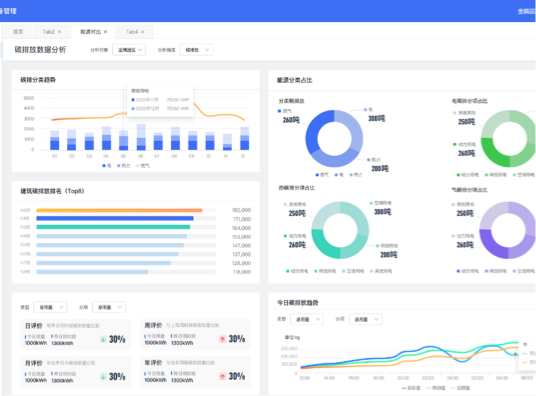Toggle 热力 legend in 碳排分类趋势 chart
This screenshot has width=536, height=396.
pyautogui.click(x=124, y=166)
